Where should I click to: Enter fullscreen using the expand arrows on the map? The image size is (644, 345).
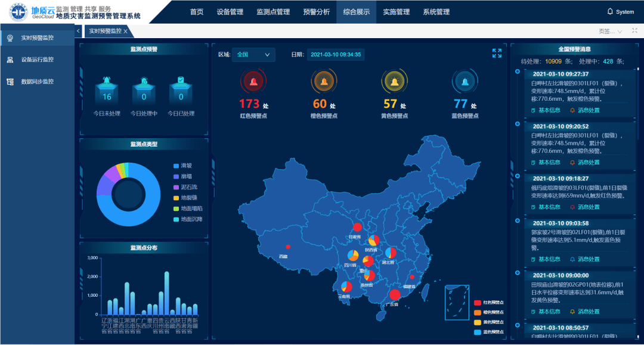[x=496, y=54]
